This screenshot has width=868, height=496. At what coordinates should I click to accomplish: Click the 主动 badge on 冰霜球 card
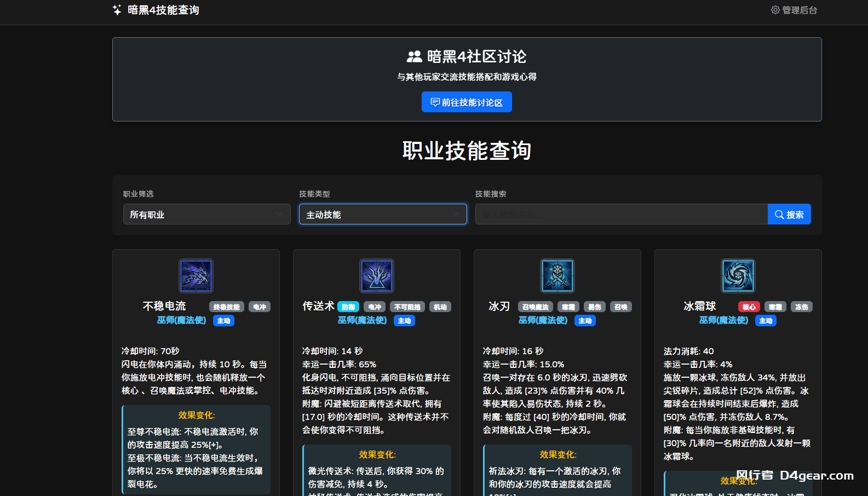coord(766,321)
